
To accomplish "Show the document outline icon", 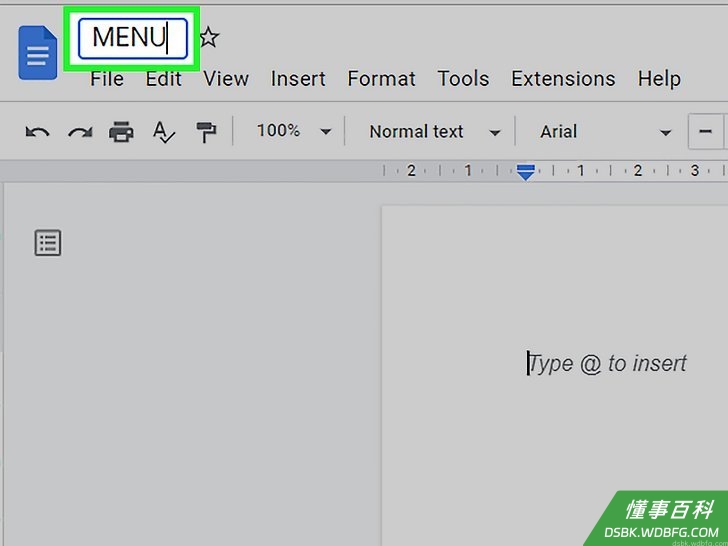I will click(48, 242).
